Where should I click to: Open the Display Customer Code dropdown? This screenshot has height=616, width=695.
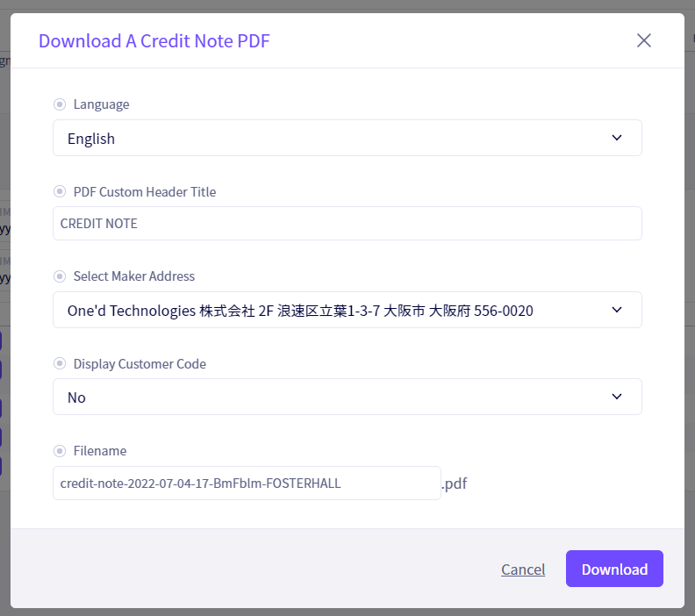[347, 397]
